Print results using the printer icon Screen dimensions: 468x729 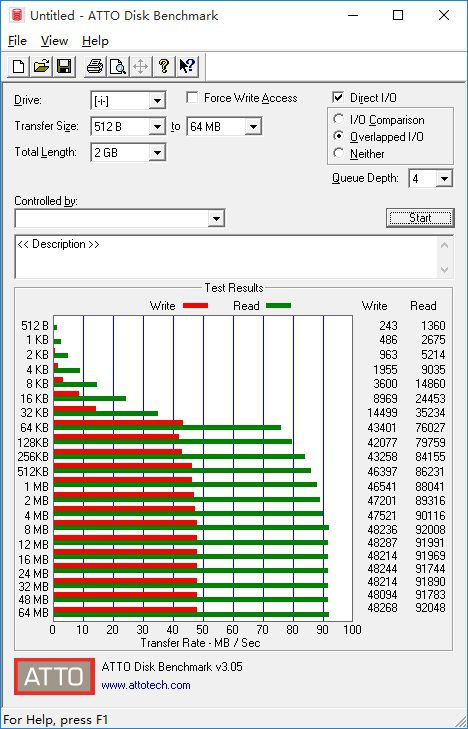click(x=95, y=66)
